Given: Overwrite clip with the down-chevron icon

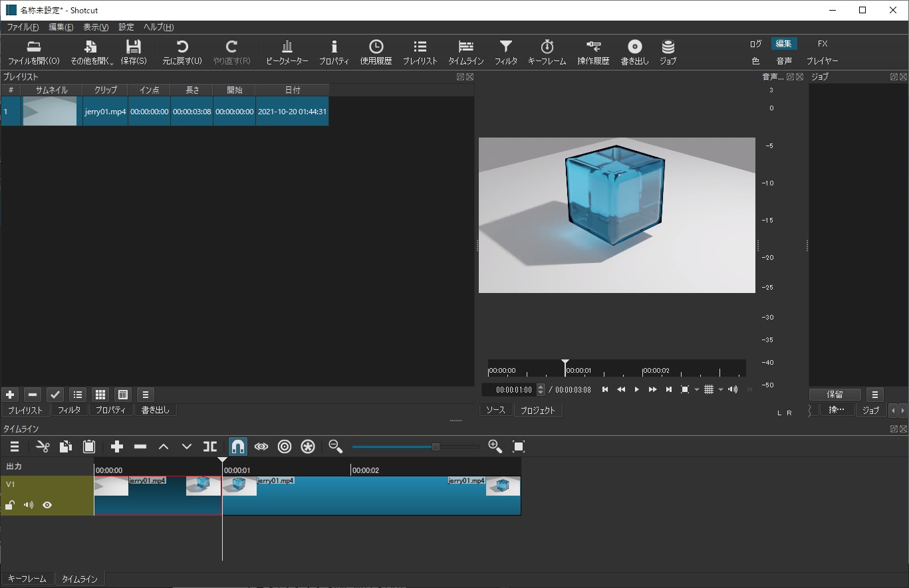Looking at the screenshot, I should point(187,446).
